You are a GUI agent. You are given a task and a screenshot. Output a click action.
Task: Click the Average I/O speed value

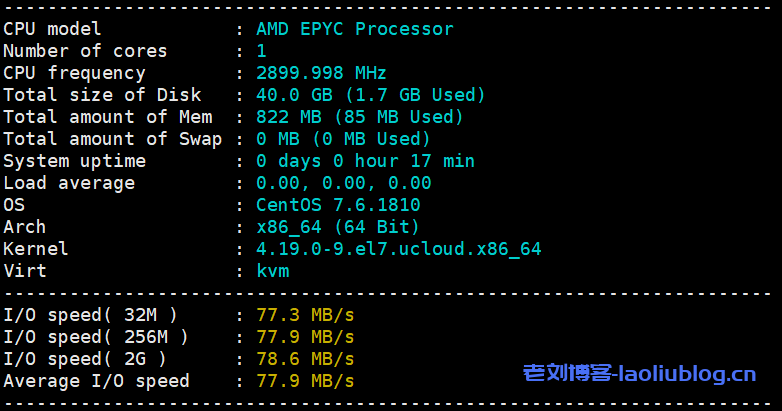305,381
